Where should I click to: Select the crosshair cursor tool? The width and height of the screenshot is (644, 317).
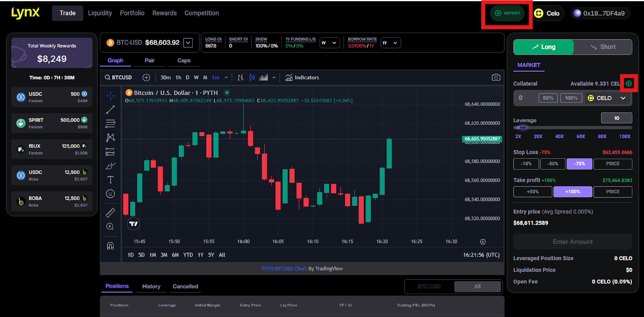[110, 95]
